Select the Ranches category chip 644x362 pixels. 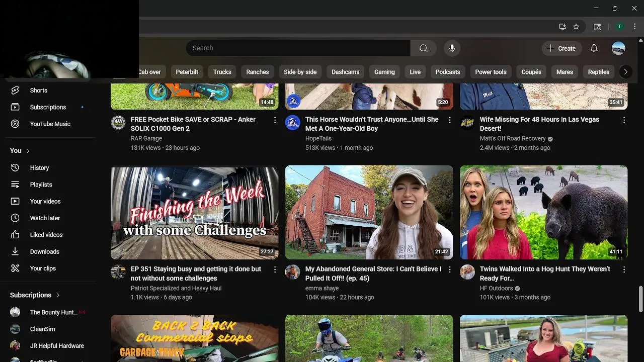click(257, 72)
